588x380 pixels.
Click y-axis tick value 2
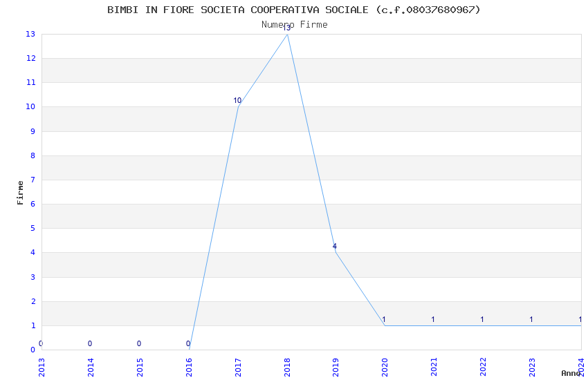pos(33,301)
